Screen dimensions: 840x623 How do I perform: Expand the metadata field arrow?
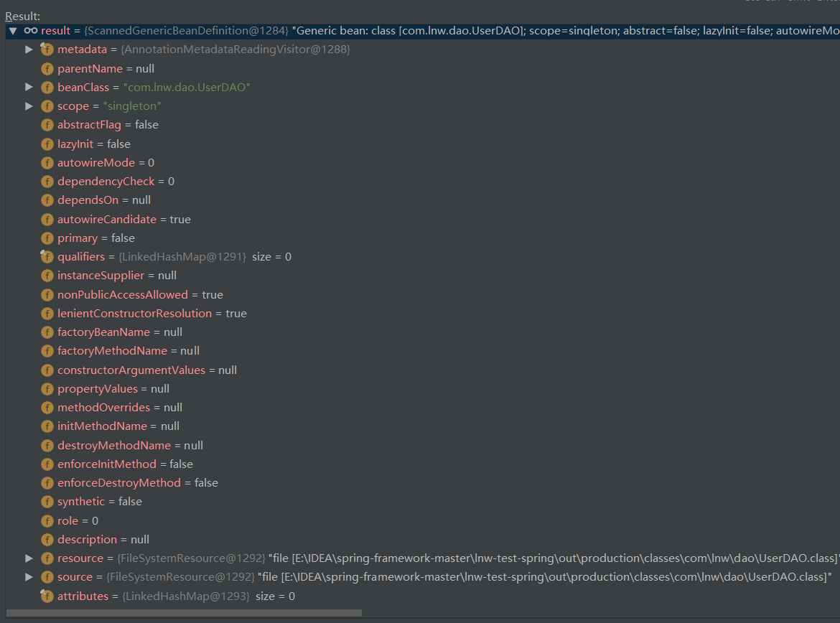[x=29, y=50]
